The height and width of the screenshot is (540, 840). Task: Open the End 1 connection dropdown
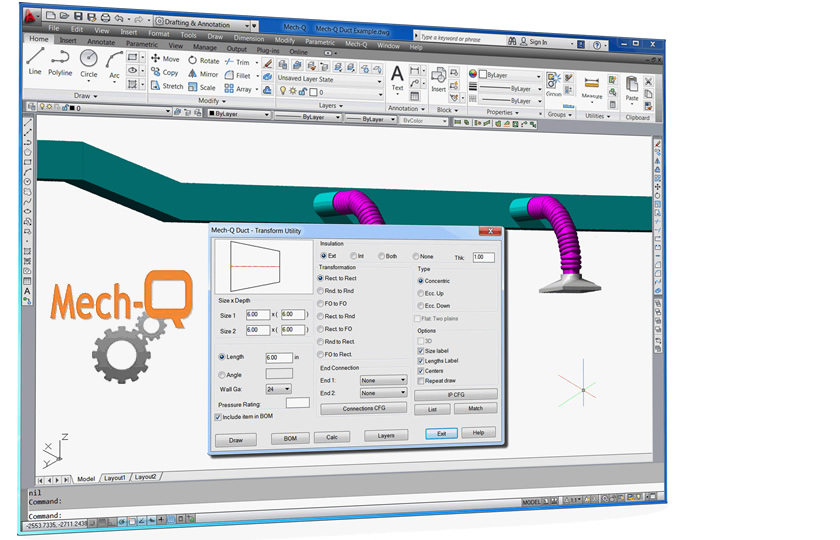click(383, 380)
